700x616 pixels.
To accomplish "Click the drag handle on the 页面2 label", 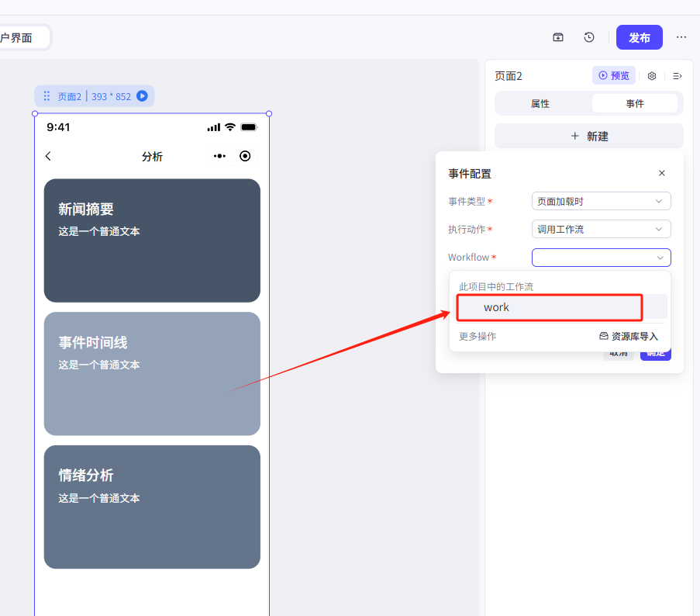I will click(47, 96).
